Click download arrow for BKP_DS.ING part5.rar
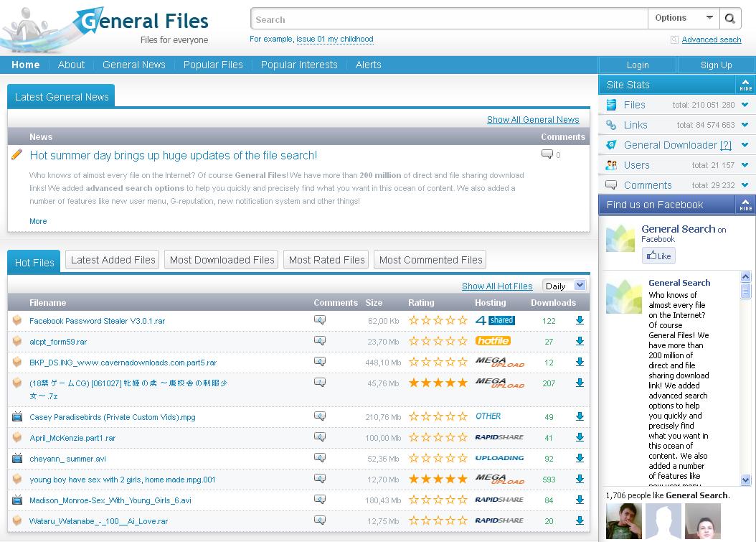 580,362
